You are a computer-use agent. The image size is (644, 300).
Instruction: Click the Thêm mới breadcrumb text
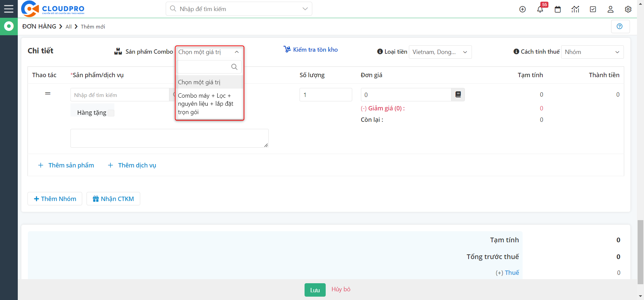click(93, 27)
